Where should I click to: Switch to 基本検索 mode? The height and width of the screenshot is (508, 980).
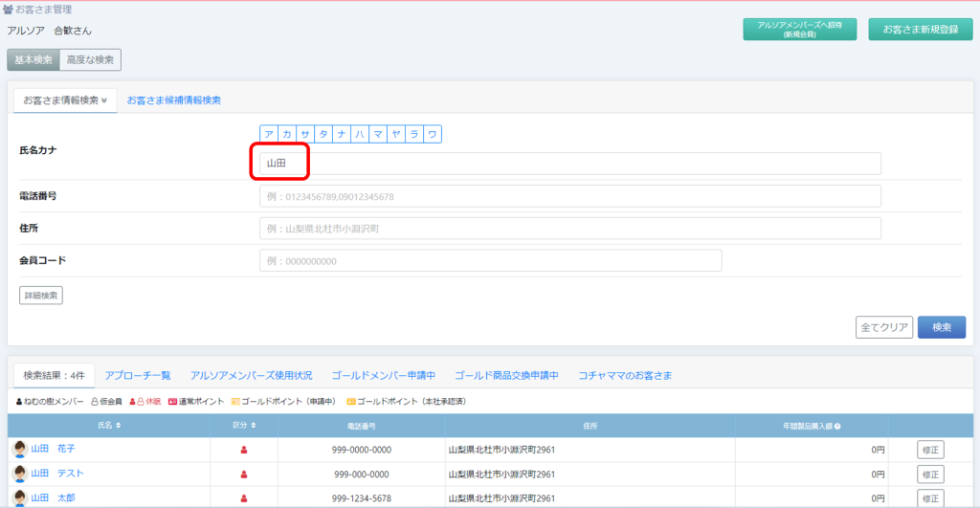pos(33,59)
